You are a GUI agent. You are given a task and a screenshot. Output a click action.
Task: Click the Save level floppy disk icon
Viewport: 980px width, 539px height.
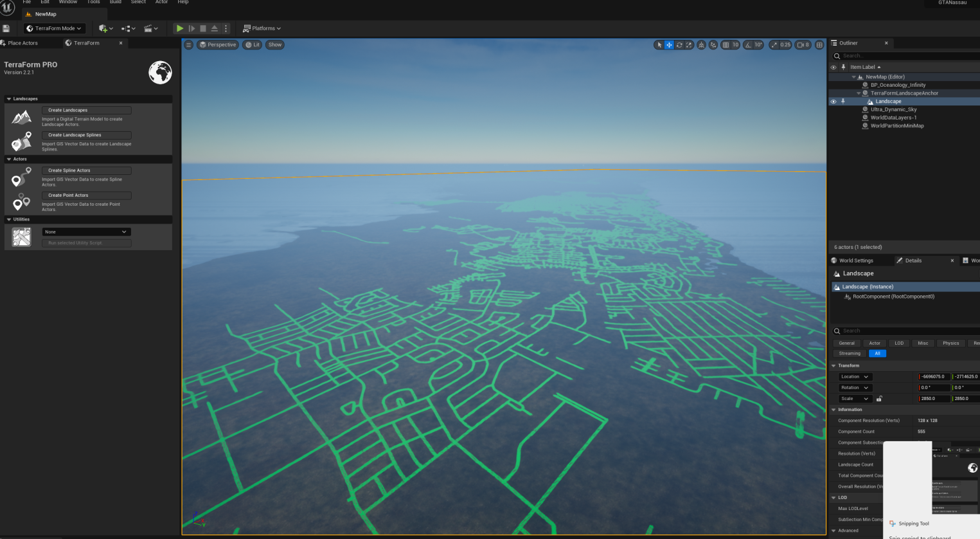point(6,28)
